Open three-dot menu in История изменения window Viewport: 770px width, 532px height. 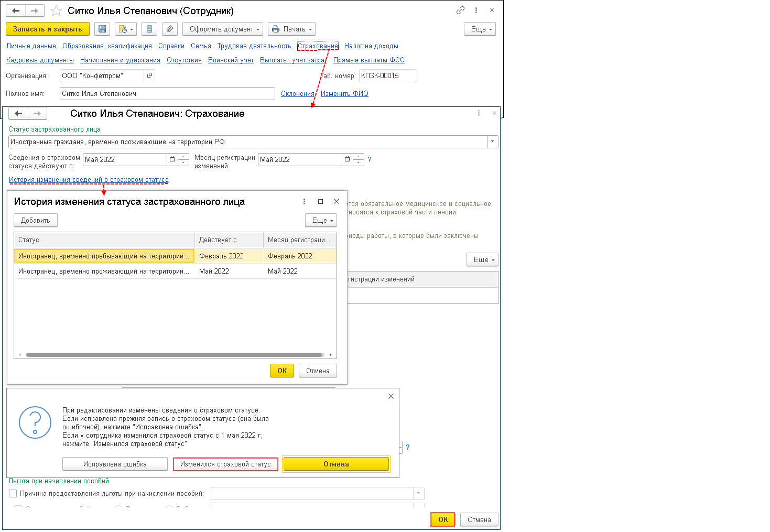click(x=304, y=201)
